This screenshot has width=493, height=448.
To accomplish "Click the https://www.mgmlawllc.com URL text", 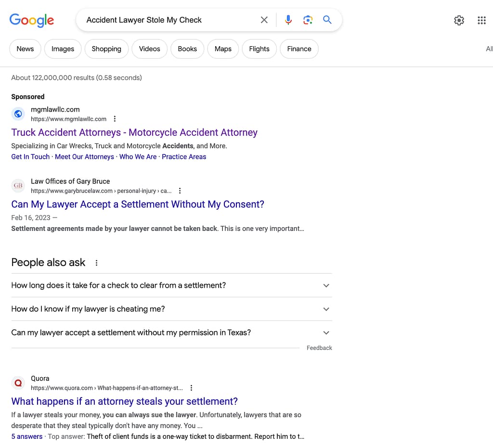I will (x=68, y=119).
